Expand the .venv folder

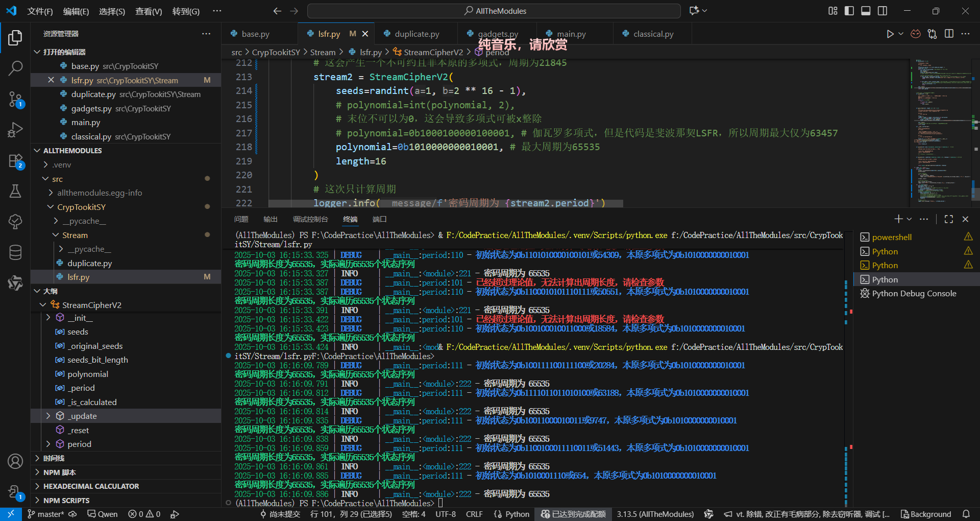coord(61,165)
